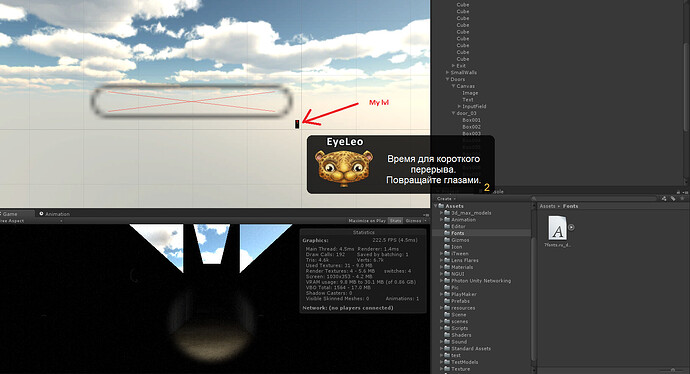Switch to the Animation tab
Screen dimensions: 690x374
(x=55, y=214)
